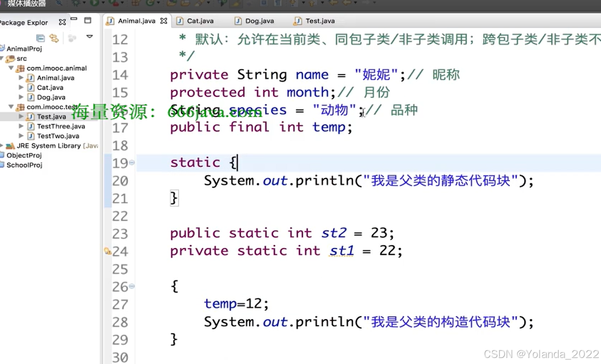This screenshot has width=601, height=364.
Task: Click the '我是父类的静态代码块' string on line 20
Action: click(x=440, y=180)
